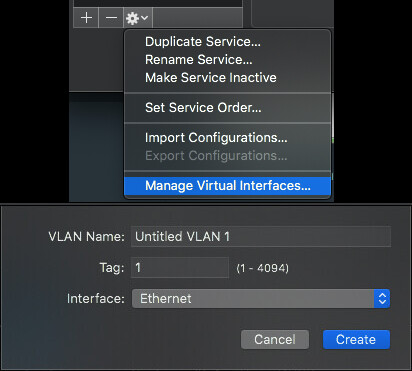Focus the VLAN Name text field

pos(261,236)
